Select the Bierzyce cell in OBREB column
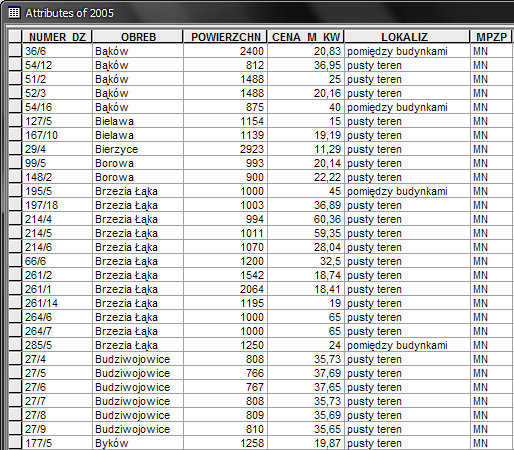 tap(138, 149)
